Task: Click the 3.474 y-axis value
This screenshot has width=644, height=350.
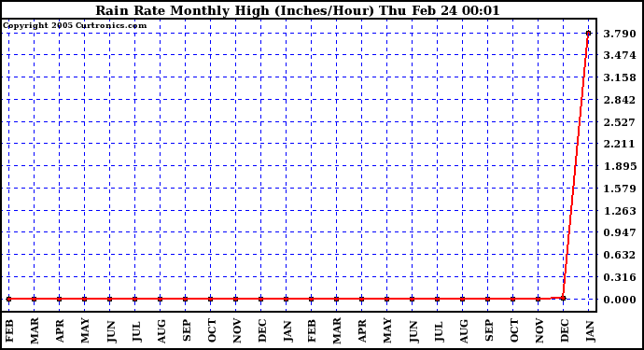Action: (x=620, y=55)
